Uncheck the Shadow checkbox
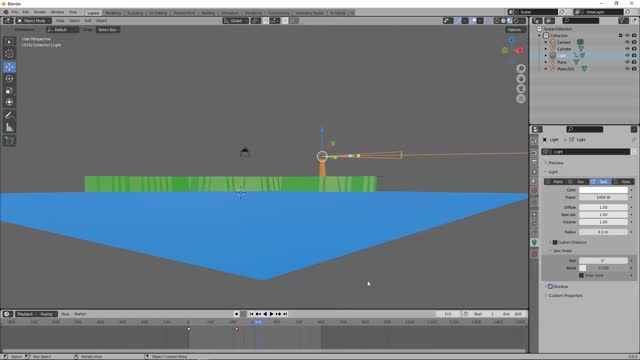The image size is (640, 360). coord(550,287)
